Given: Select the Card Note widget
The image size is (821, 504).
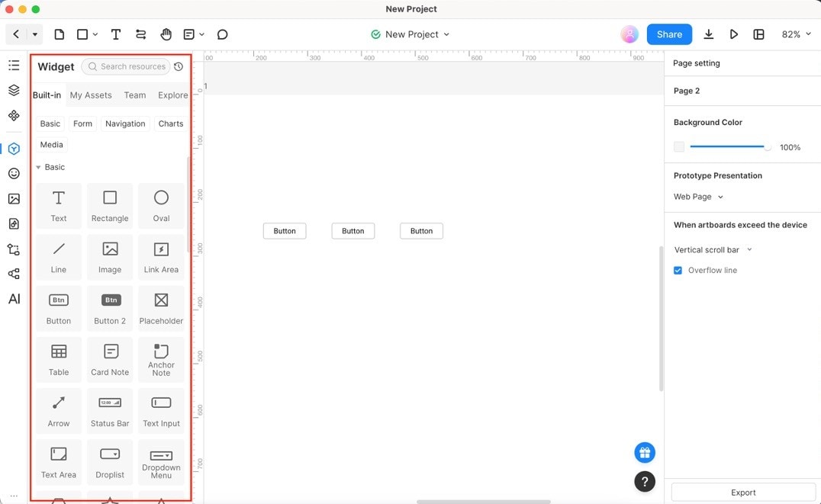Looking at the screenshot, I should [110, 360].
